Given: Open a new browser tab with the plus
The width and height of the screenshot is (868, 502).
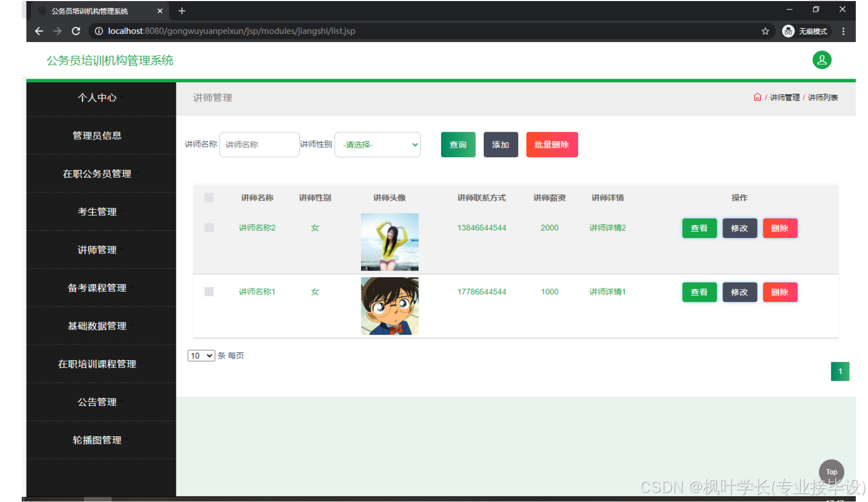Looking at the screenshot, I should tap(182, 11).
